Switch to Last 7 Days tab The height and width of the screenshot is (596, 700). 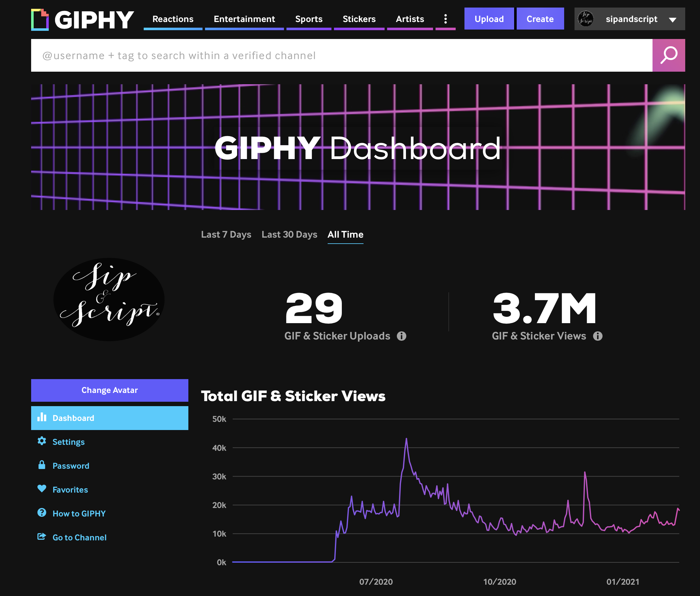(x=226, y=235)
